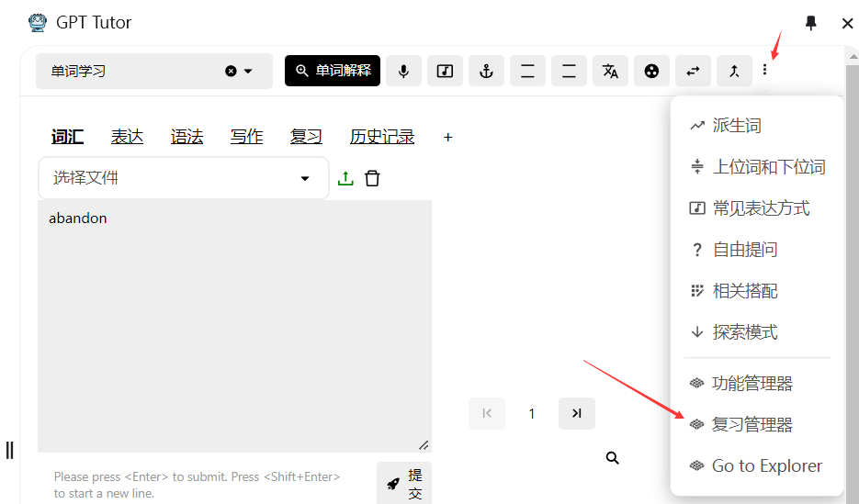Click the swap arrows icon button
This screenshot has width=859, height=504.
pos(693,71)
